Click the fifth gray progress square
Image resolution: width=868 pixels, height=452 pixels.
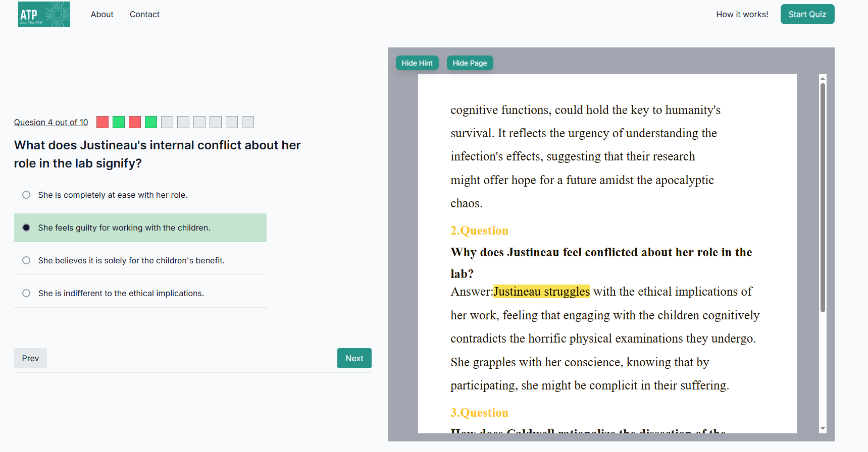coord(232,122)
